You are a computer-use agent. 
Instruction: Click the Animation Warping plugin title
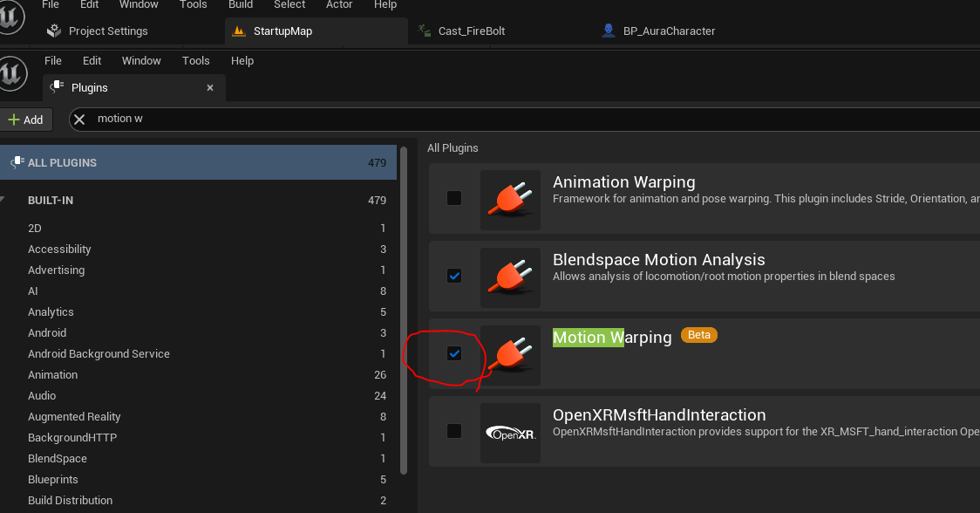coord(623,182)
